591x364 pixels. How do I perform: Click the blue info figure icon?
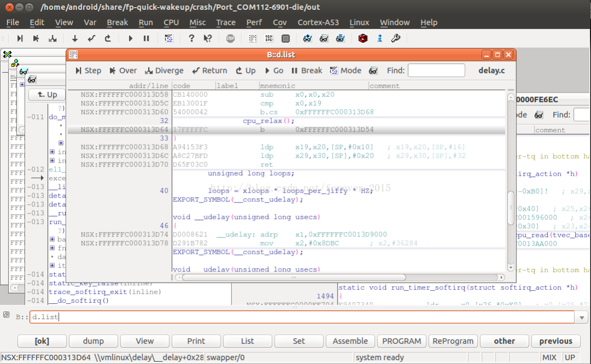[380, 38]
